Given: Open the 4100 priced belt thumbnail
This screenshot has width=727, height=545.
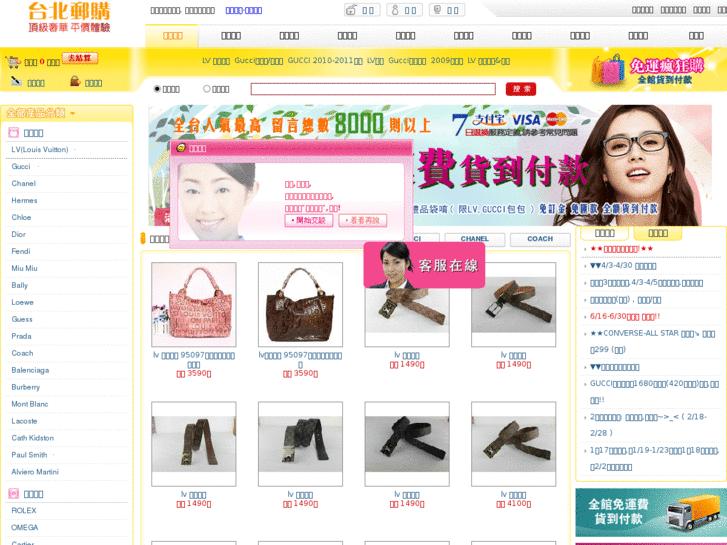Looking at the screenshot, I should click(x=513, y=444).
